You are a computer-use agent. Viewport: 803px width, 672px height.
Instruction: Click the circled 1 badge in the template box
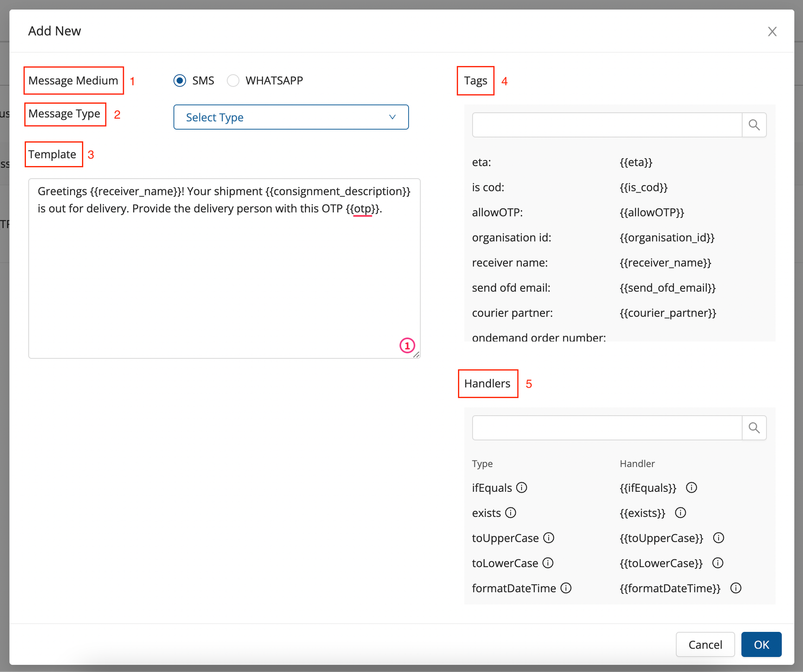pyautogui.click(x=407, y=345)
